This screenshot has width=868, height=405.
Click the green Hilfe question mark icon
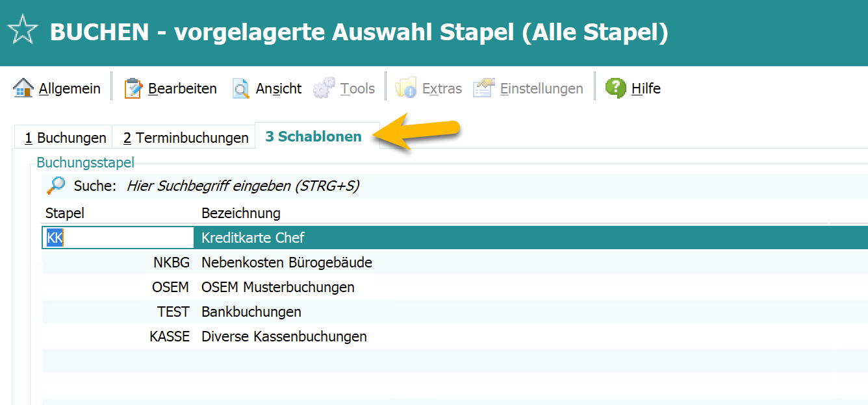(x=615, y=88)
